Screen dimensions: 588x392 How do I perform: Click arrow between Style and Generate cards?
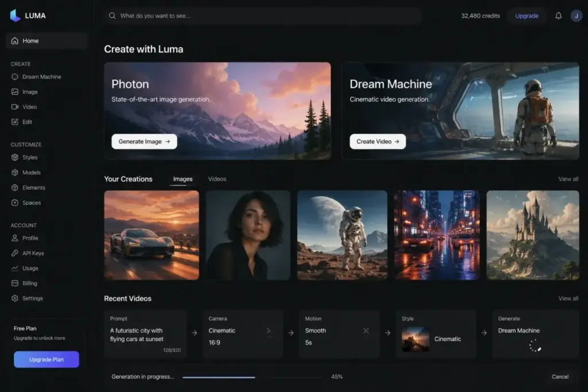click(484, 333)
